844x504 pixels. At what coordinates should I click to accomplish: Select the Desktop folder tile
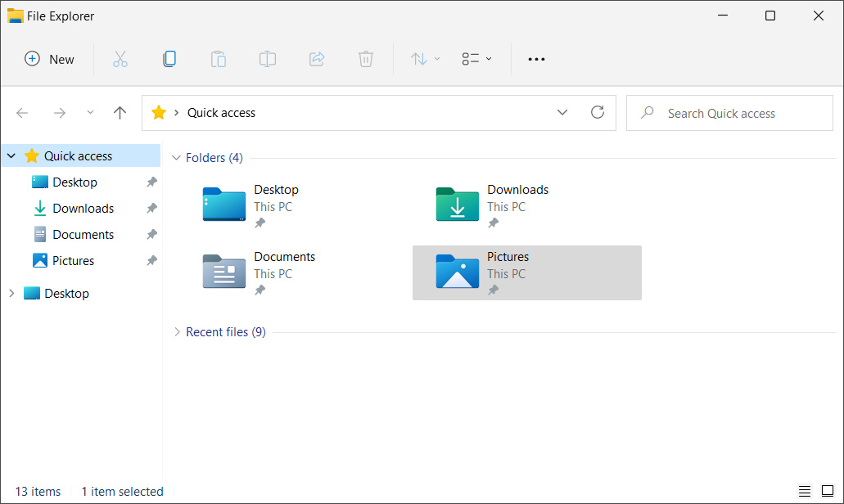pyautogui.click(x=294, y=206)
